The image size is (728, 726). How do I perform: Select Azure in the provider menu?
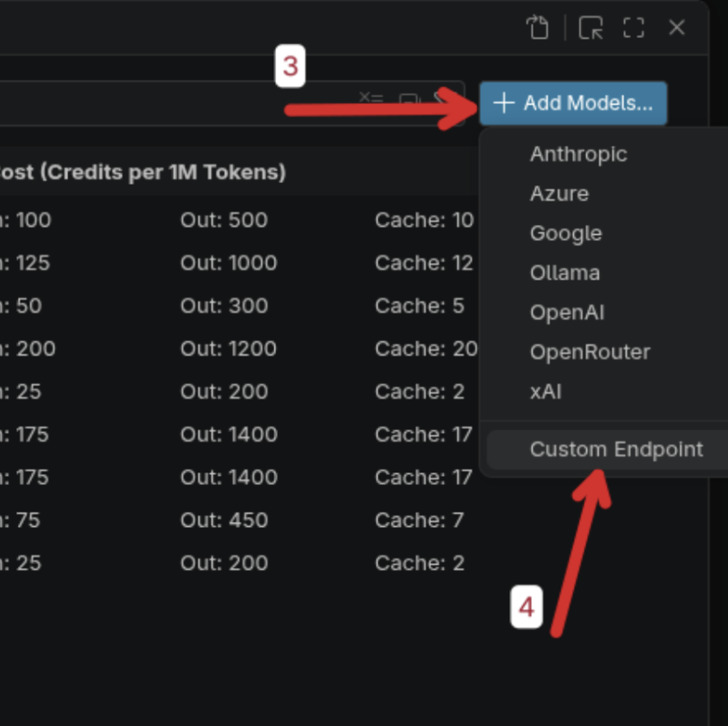(559, 194)
